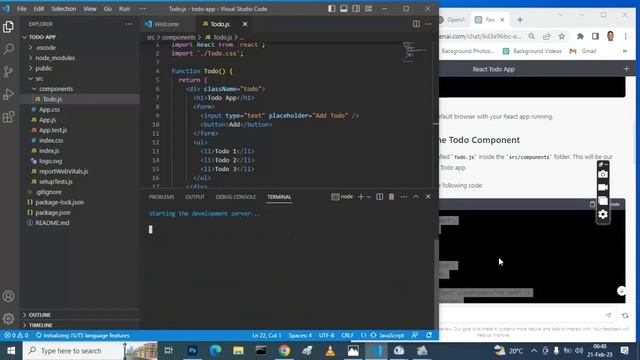Change UTF-8 file encoding

[x=327, y=336]
